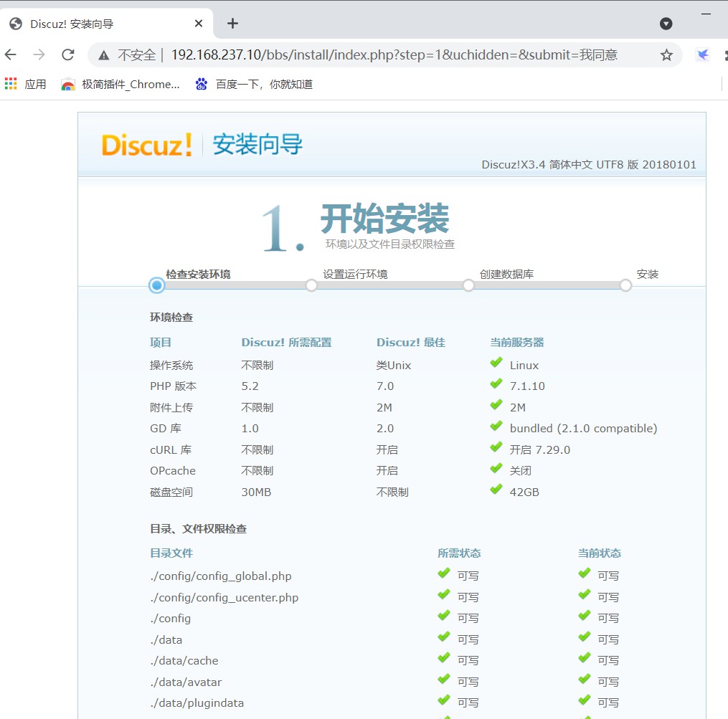728x719 pixels.
Task: Click the green check next to 开启 7.29.0
Action: coord(496,447)
